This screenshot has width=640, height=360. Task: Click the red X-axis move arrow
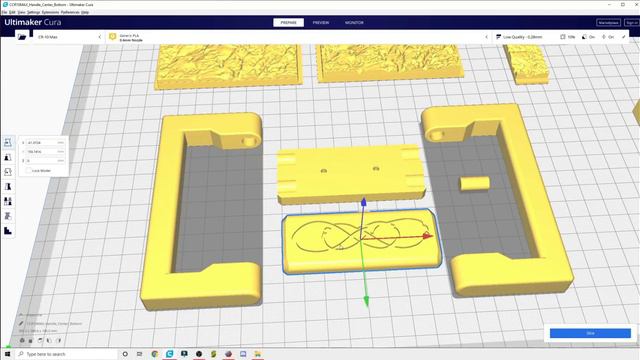[x=427, y=236]
